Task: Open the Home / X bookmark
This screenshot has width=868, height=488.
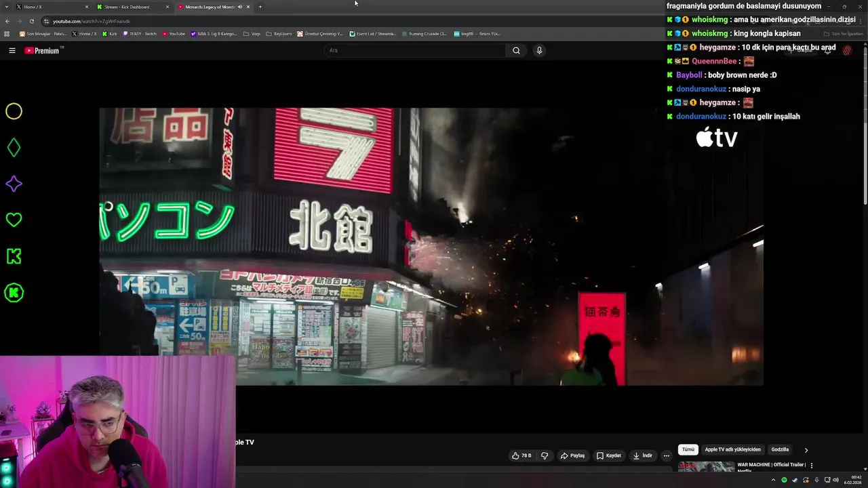Action: [x=84, y=33]
